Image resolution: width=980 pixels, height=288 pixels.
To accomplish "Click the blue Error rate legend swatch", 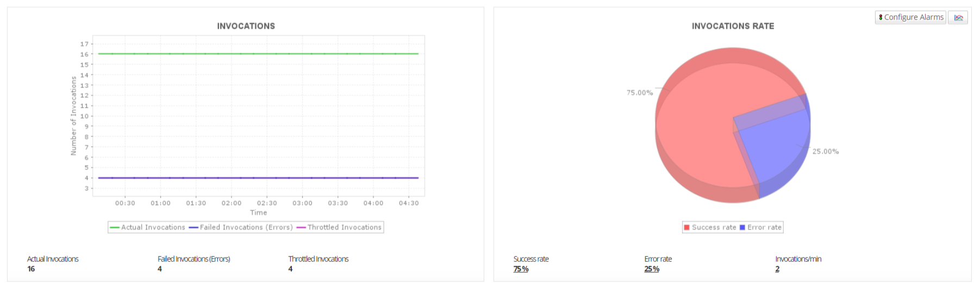I will point(742,227).
